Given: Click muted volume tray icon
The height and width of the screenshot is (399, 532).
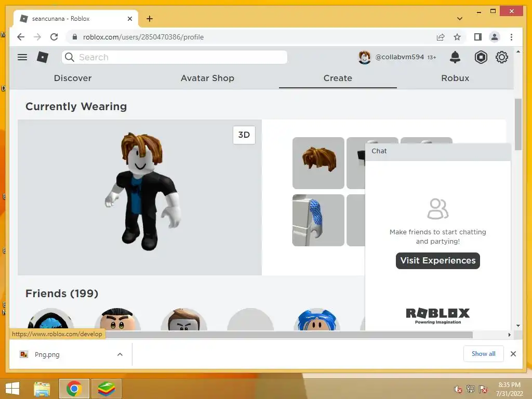Looking at the screenshot, I should 458,389.
